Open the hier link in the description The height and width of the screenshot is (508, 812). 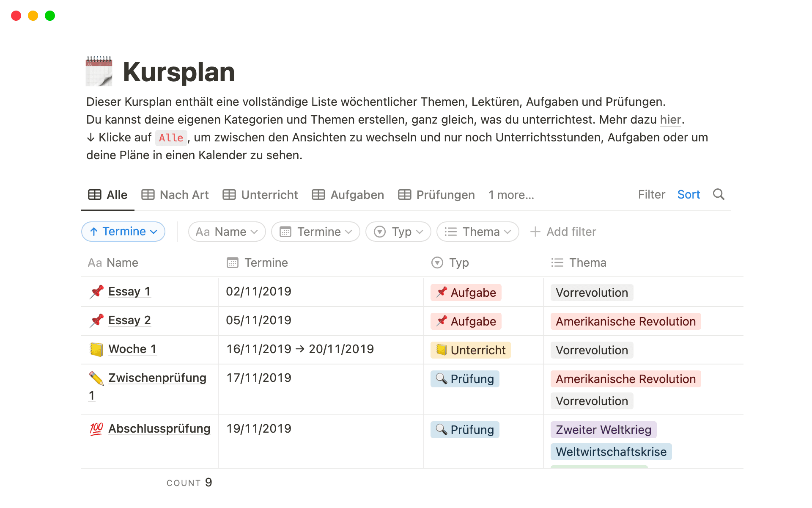670,120
